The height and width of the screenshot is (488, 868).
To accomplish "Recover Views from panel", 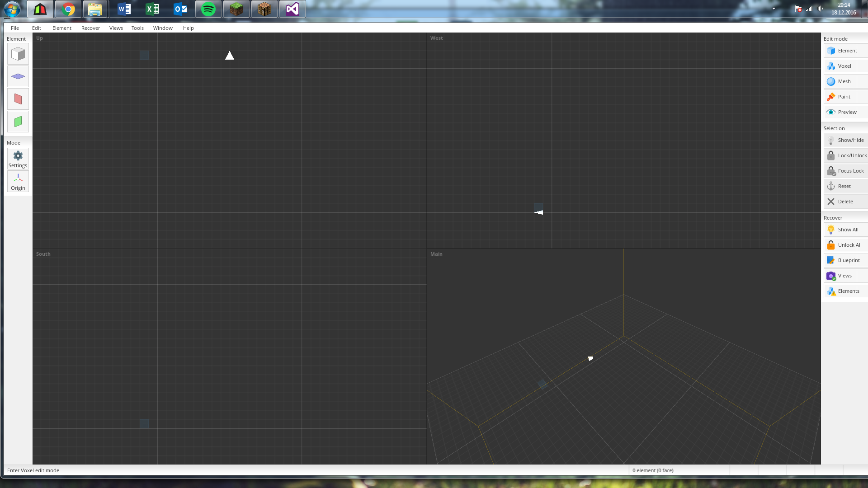I will (845, 276).
